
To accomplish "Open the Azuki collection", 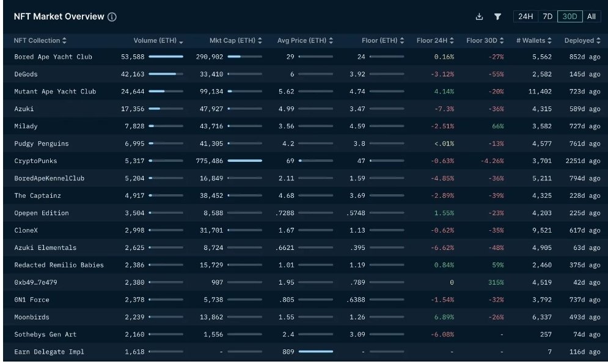I will 24,109.
